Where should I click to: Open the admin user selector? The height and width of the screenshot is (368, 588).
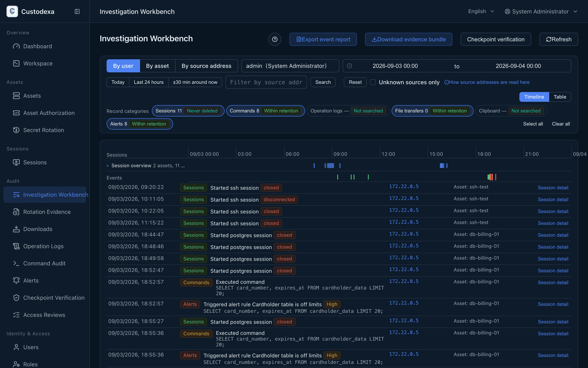[290, 66]
